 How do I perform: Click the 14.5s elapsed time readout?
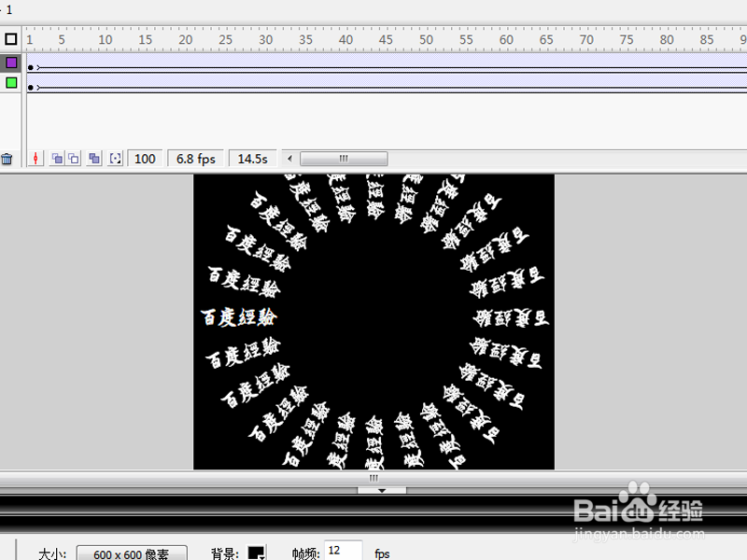click(252, 159)
